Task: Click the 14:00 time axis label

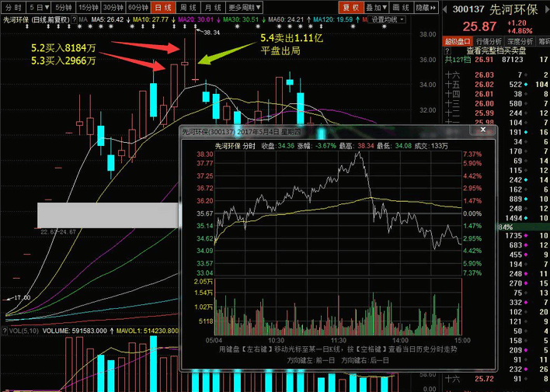Action: [x=400, y=341]
